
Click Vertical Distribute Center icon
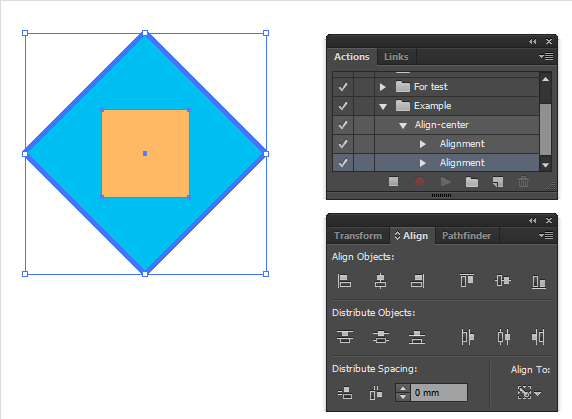[x=381, y=337]
